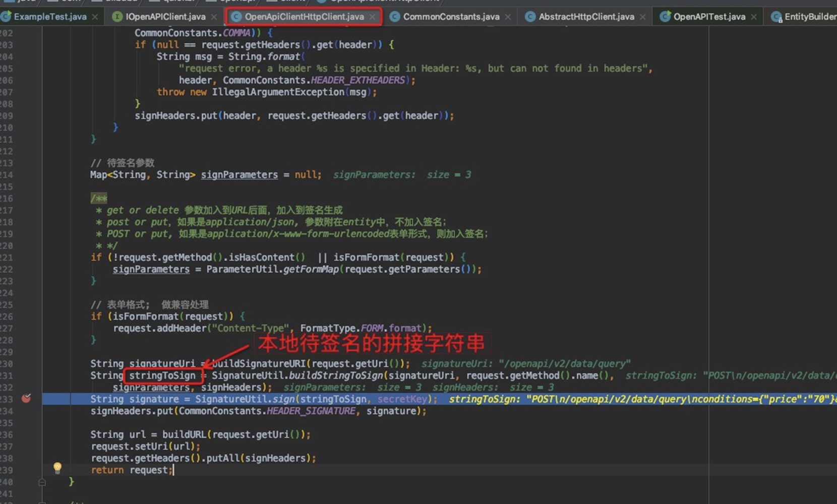Viewport: 837px width, 504px height.
Task: Close the OpenAPITest.java tab
Action: click(x=754, y=17)
